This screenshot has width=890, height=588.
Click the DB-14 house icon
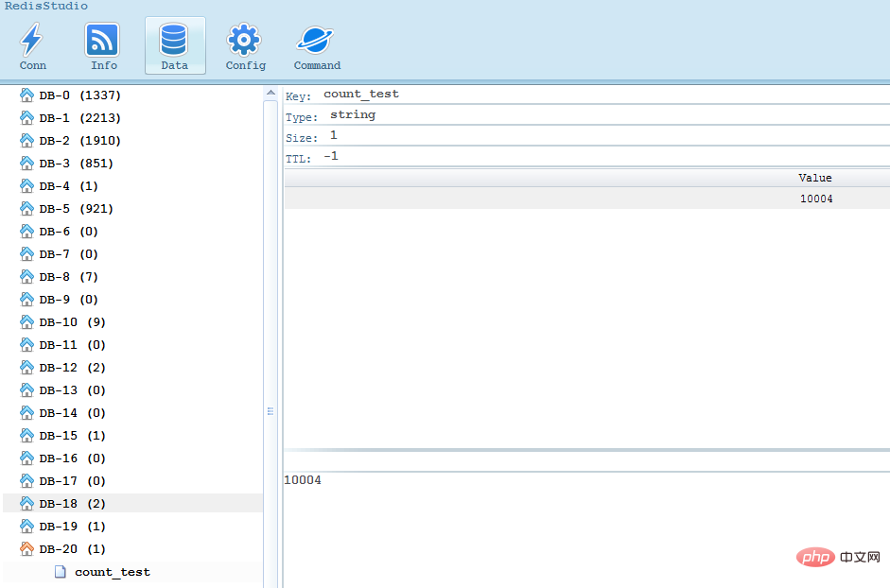tap(26, 412)
